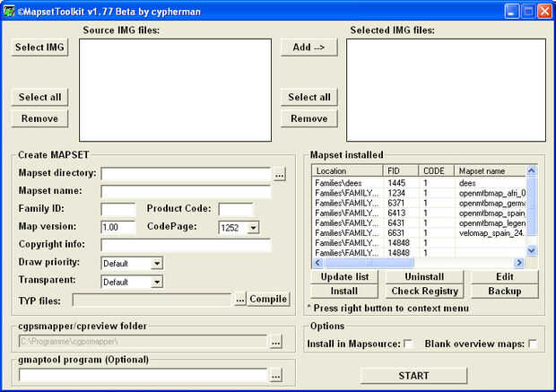Select the openmtbmap_spain row
This screenshot has height=392, width=556.
(x=419, y=213)
